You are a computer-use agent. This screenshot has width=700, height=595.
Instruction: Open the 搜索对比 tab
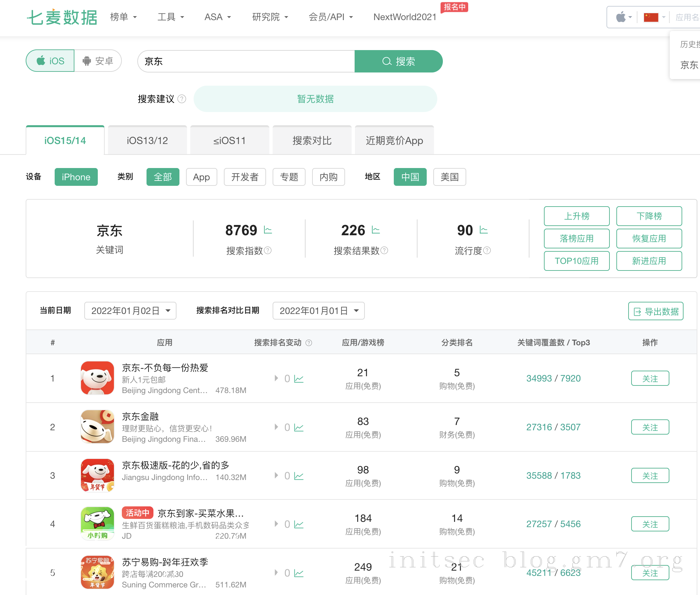pos(312,141)
